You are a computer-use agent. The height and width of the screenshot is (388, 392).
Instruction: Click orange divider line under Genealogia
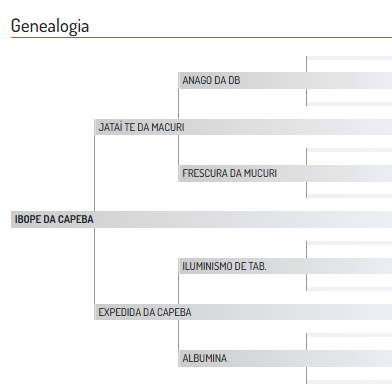pyautogui.click(x=201, y=37)
